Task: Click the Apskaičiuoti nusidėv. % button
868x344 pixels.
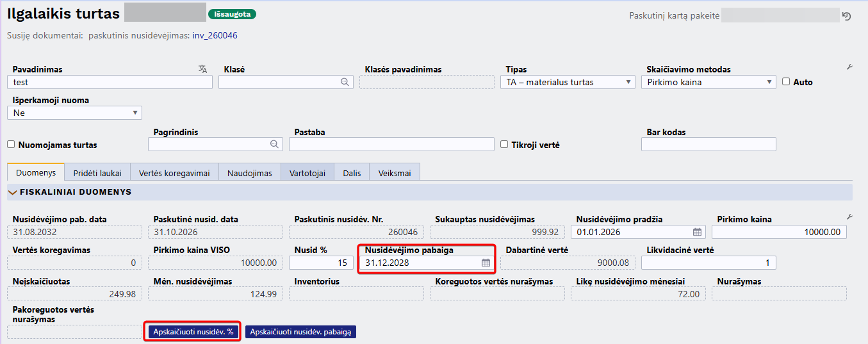Action: 193,332
